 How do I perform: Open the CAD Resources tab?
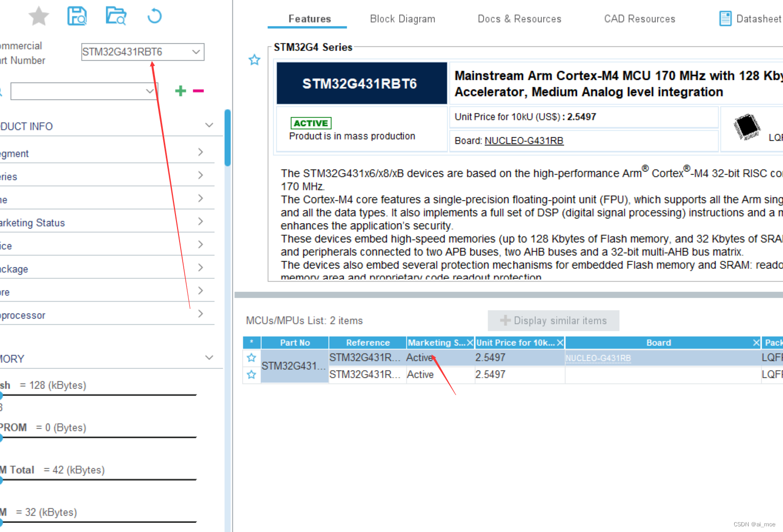pos(639,19)
